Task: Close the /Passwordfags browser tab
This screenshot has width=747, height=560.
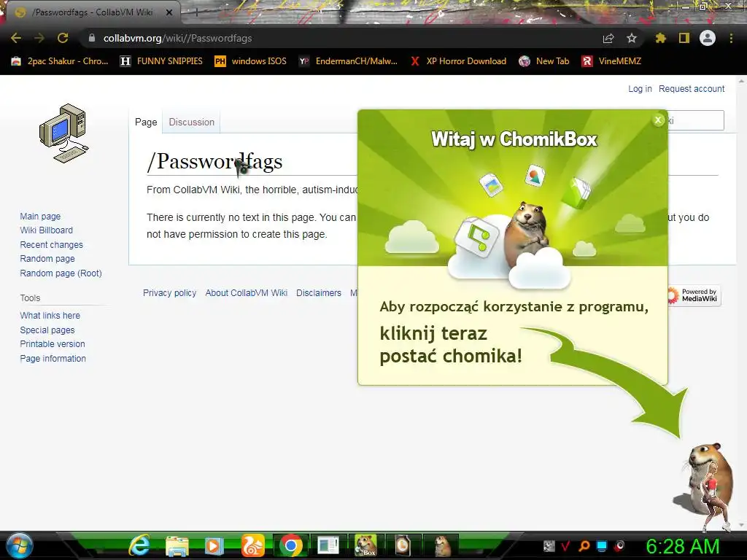Action: [169, 12]
